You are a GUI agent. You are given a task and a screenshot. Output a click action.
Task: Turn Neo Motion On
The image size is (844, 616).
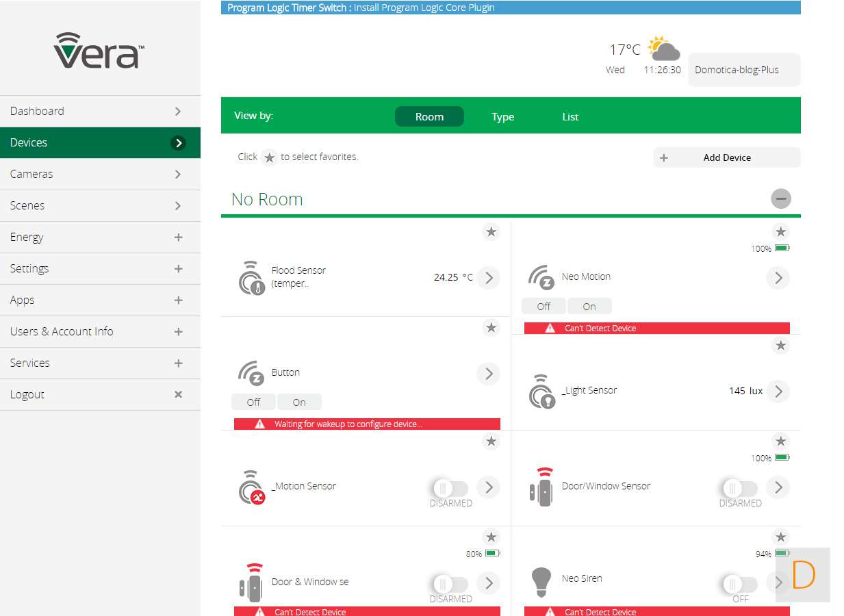click(x=589, y=307)
